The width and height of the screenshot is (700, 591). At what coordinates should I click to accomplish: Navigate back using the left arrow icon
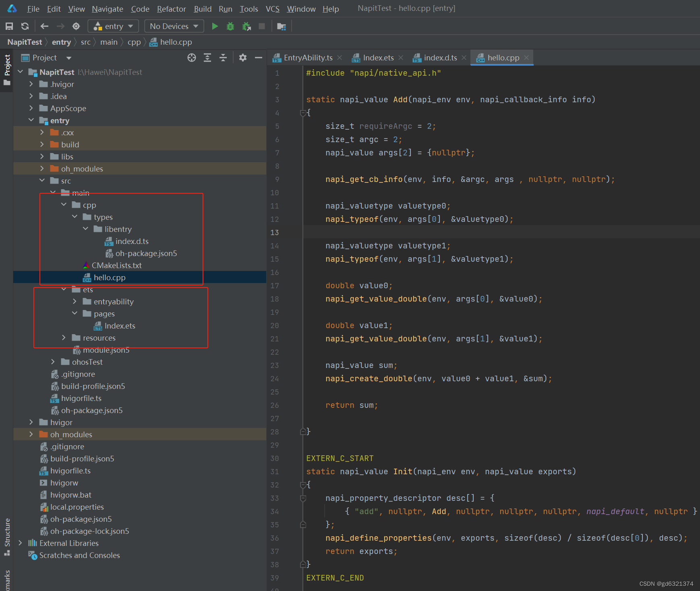44,26
